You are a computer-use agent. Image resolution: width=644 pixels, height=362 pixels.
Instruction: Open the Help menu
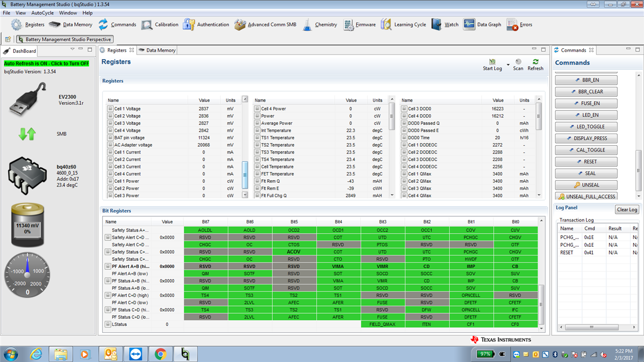click(x=87, y=13)
